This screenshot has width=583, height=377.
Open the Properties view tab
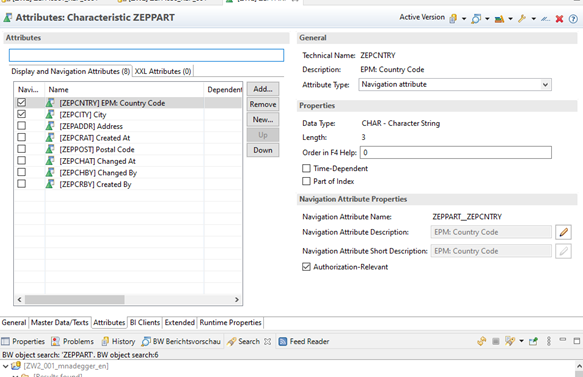pyautogui.click(x=23, y=341)
